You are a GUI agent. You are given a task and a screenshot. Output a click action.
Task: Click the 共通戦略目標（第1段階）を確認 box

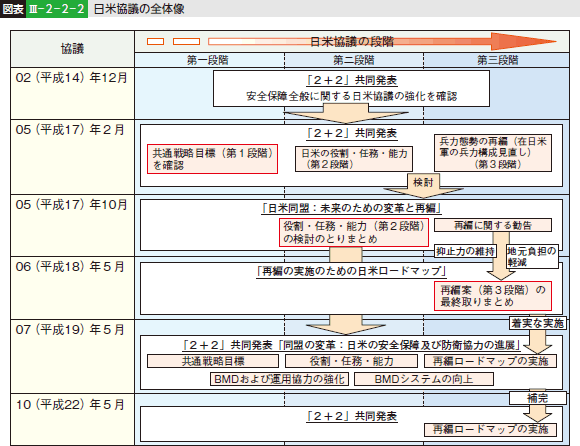212,159
